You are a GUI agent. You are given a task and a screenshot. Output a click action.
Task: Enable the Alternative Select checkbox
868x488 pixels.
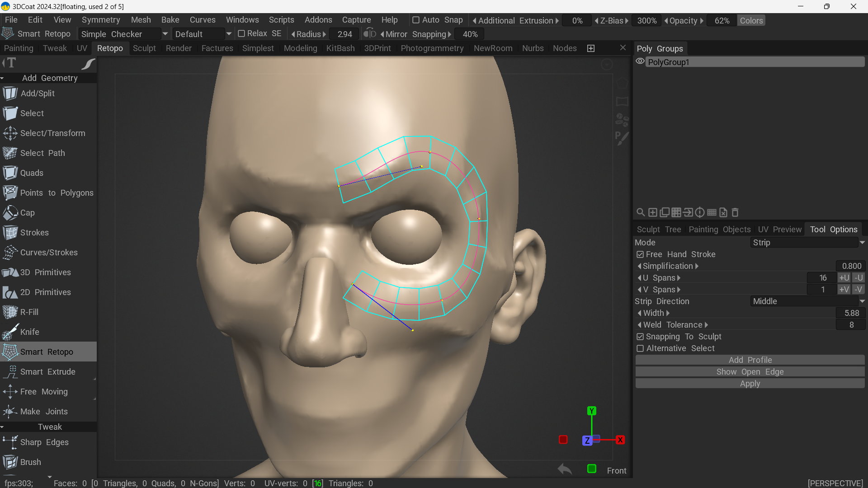(x=640, y=348)
